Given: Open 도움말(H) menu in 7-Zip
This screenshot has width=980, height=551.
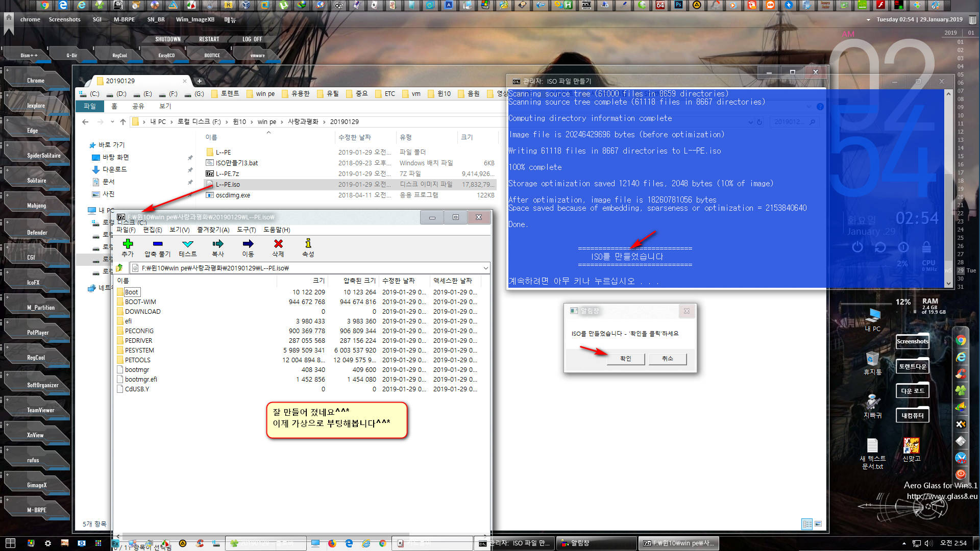Looking at the screenshot, I should (x=277, y=230).
